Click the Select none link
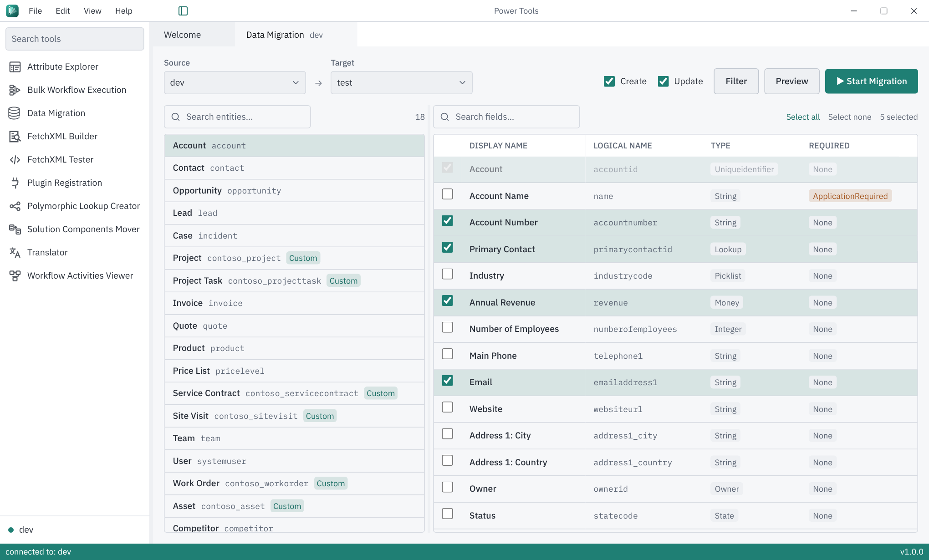This screenshot has height=560, width=929. pyautogui.click(x=849, y=117)
